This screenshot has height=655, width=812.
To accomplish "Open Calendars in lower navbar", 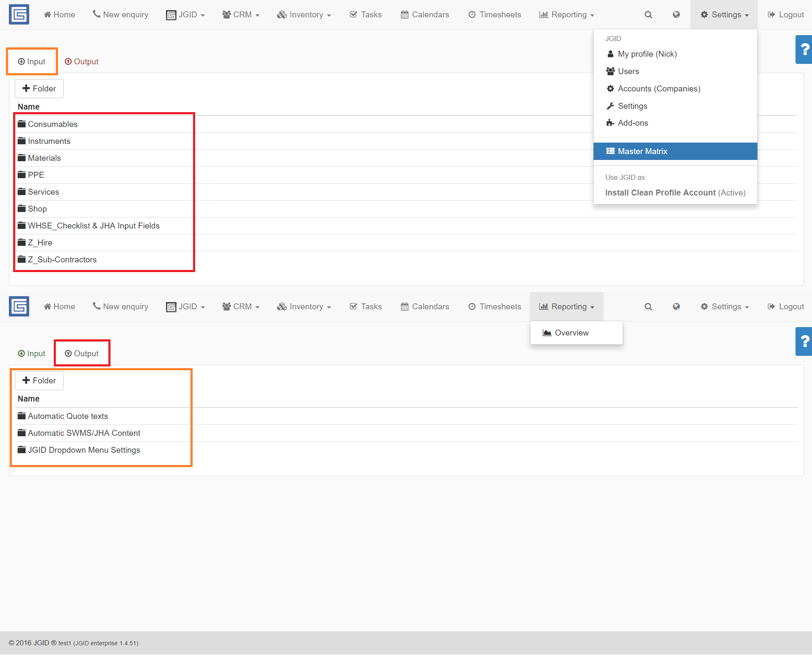I will 425,306.
